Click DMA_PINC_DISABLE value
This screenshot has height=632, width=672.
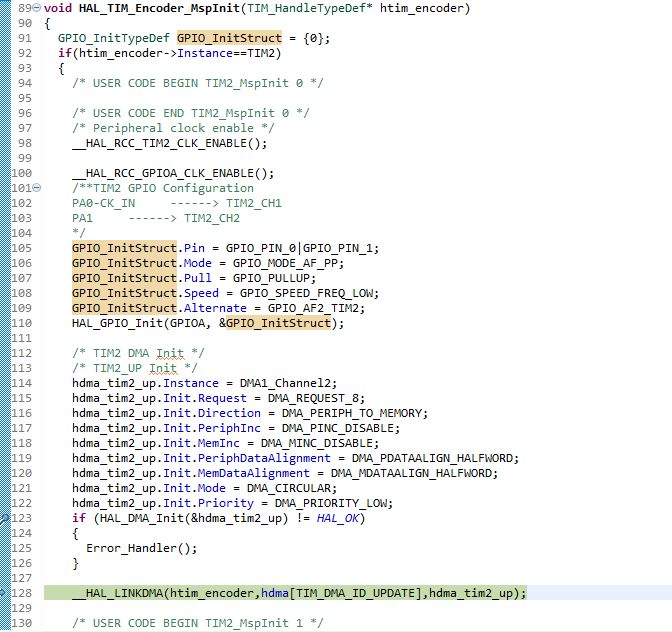(337, 428)
